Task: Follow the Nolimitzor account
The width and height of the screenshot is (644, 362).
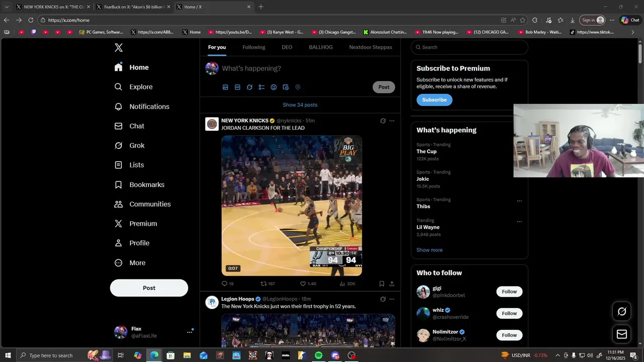Action: (x=509, y=335)
